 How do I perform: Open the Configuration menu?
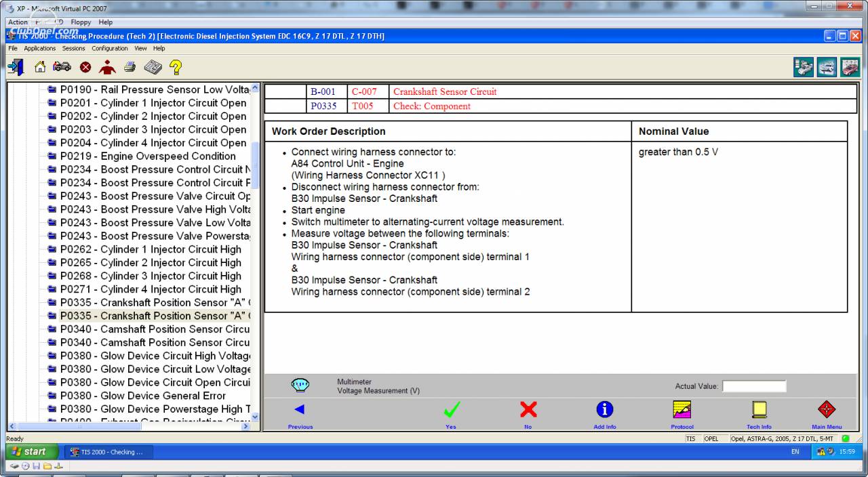point(110,49)
